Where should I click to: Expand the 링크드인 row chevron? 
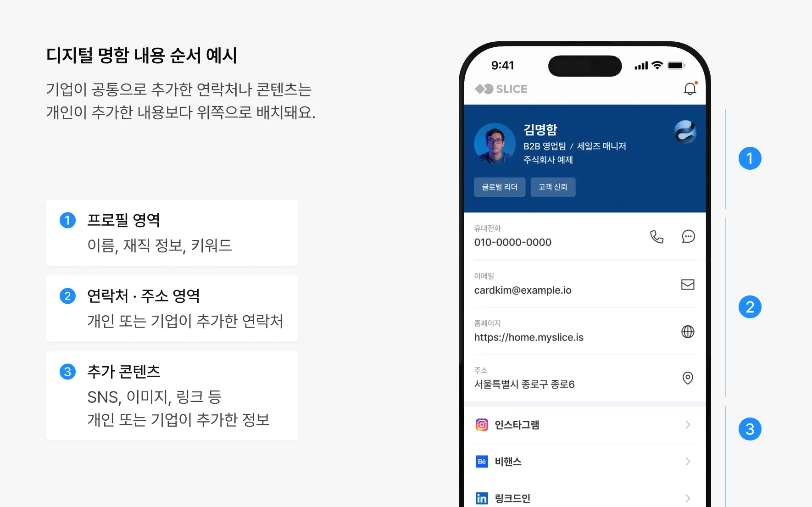(688, 498)
